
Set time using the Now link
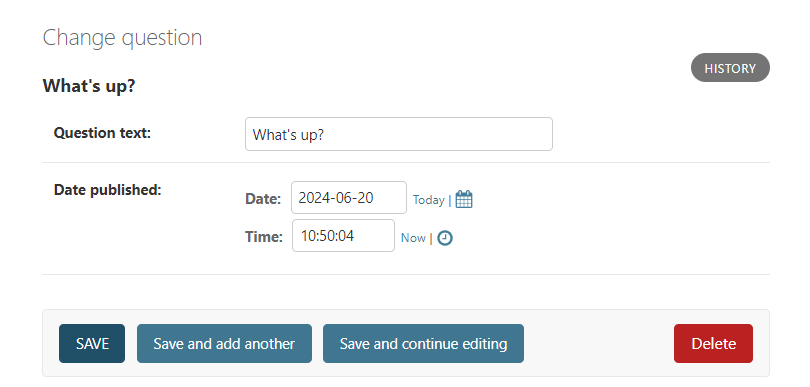tap(413, 238)
